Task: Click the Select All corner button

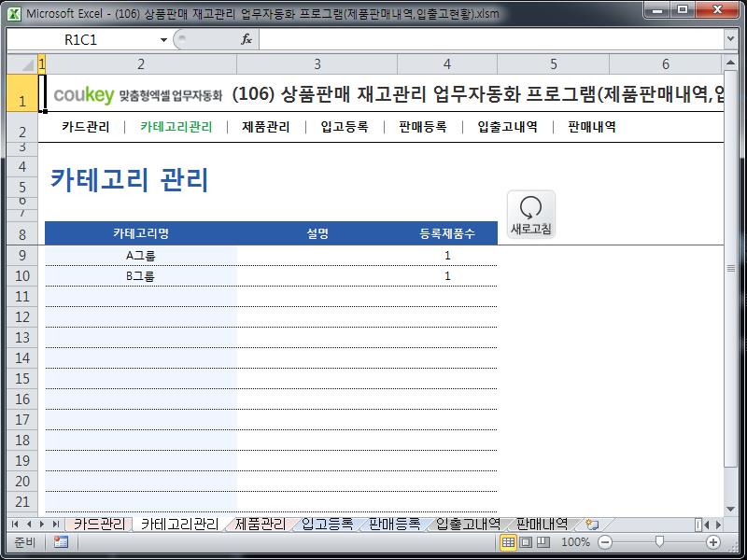Action: (x=21, y=63)
